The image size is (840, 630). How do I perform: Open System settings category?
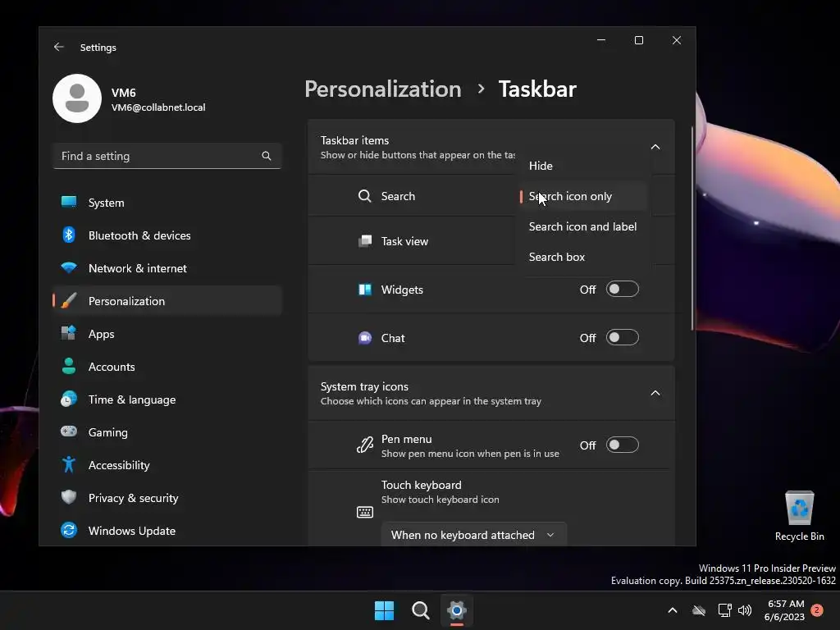click(x=167, y=203)
